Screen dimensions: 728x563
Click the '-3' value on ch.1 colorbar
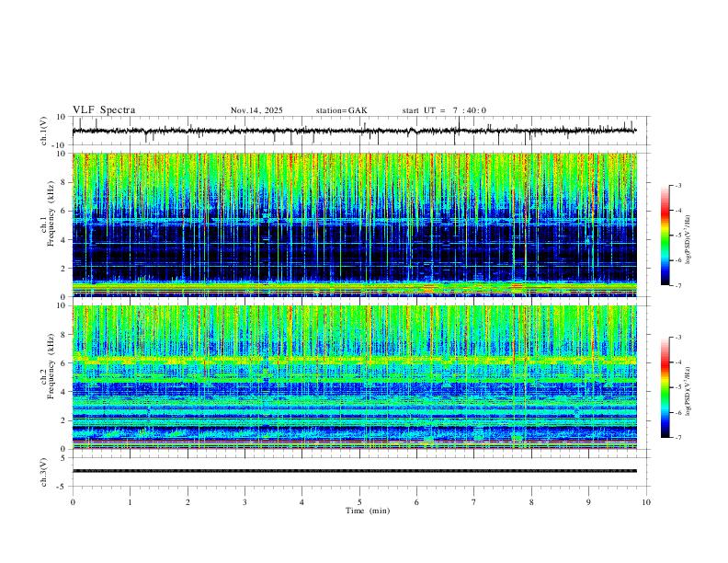coord(677,185)
